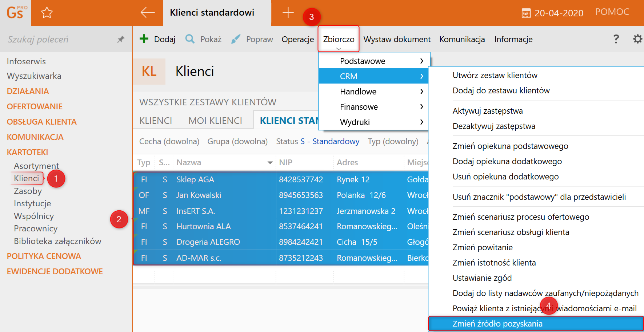Open Asortyment under KARTOTEKI
This screenshot has height=332, width=644.
pos(36,166)
